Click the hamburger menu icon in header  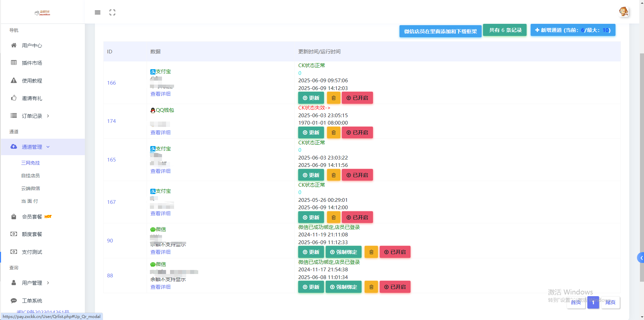[x=98, y=12]
